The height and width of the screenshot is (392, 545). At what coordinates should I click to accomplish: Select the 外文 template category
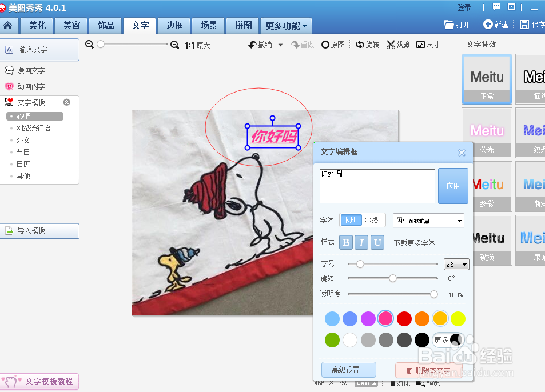pyautogui.click(x=23, y=140)
